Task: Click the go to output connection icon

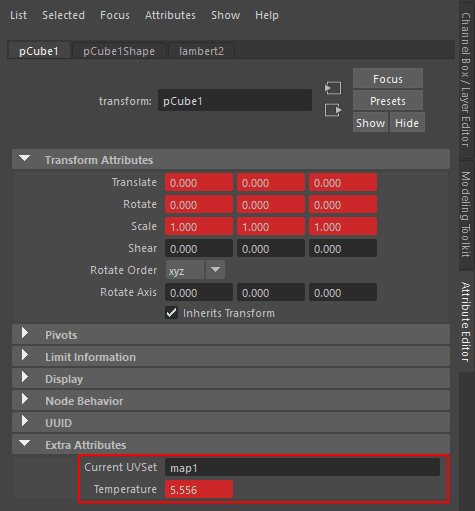Action: pos(333,110)
